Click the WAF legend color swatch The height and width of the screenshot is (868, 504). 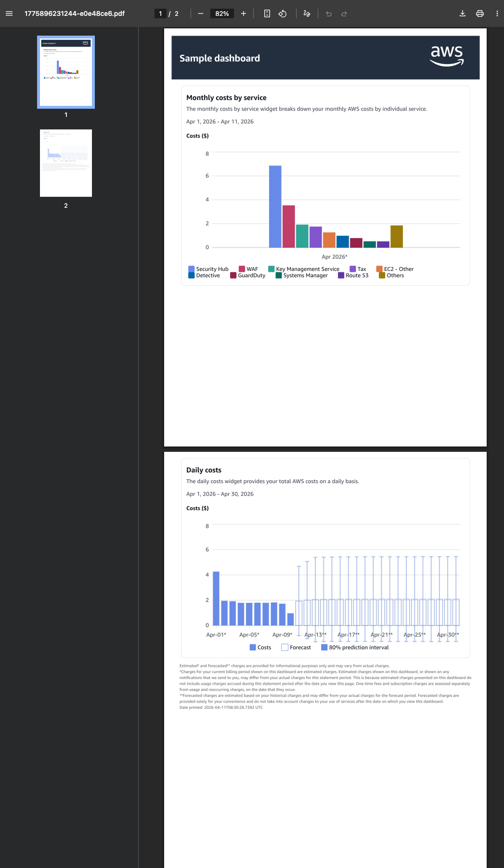point(242,269)
